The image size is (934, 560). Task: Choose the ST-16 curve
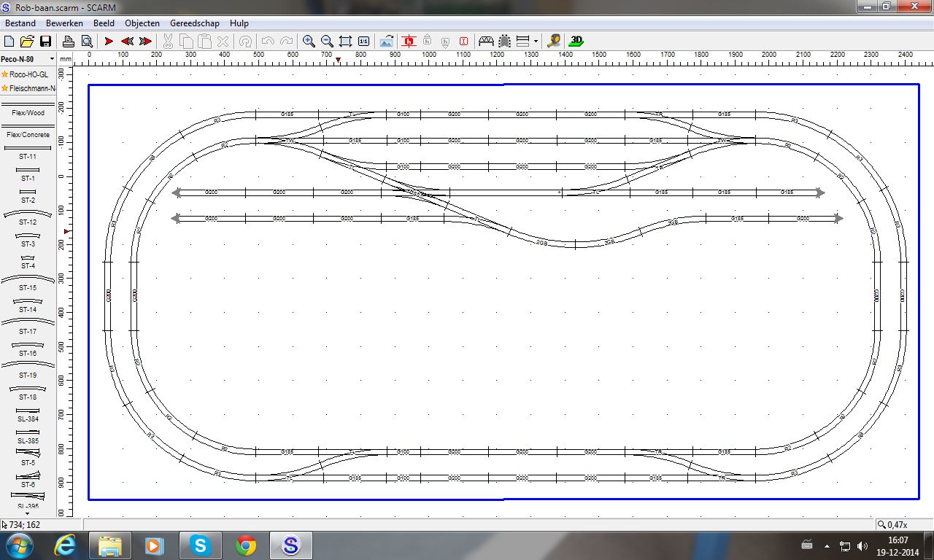click(x=28, y=349)
